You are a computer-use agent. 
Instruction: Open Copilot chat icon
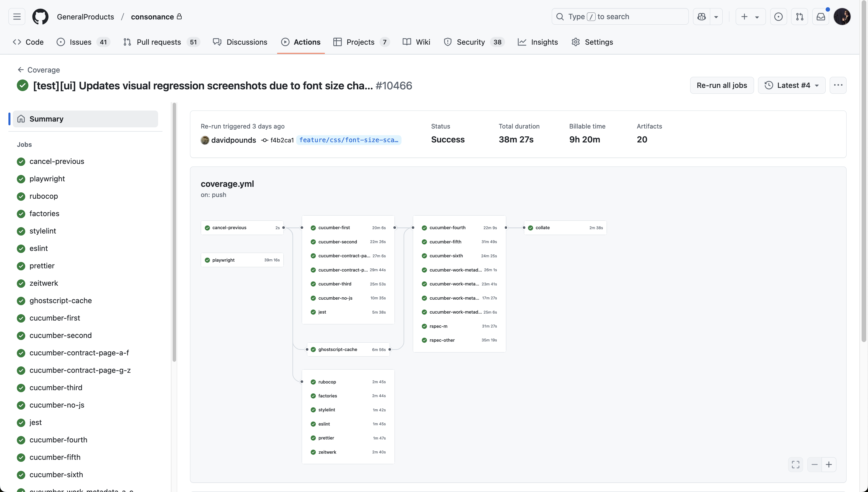click(x=701, y=17)
